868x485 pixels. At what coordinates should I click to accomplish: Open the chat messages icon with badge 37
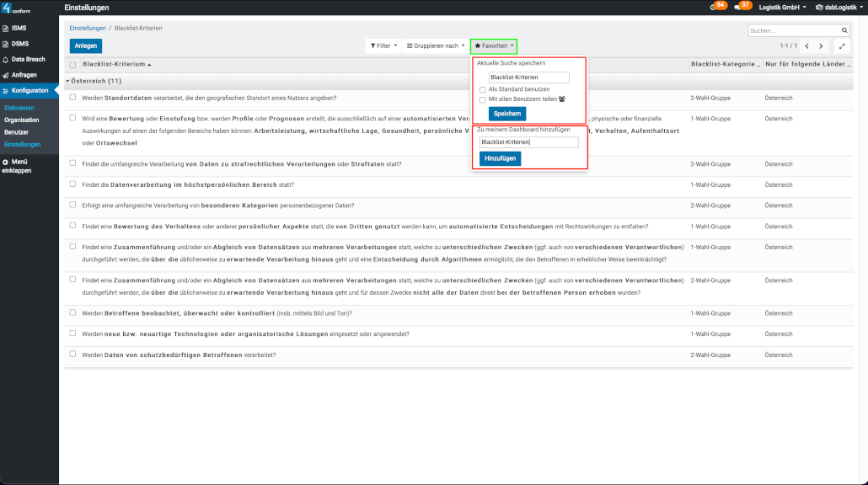(742, 7)
